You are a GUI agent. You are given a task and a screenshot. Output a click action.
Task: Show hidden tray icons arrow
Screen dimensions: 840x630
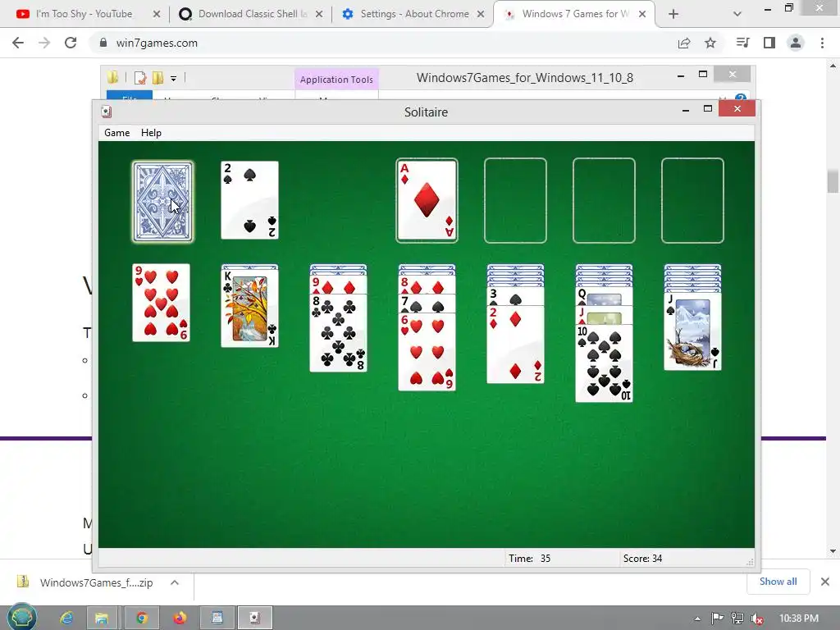point(697,619)
